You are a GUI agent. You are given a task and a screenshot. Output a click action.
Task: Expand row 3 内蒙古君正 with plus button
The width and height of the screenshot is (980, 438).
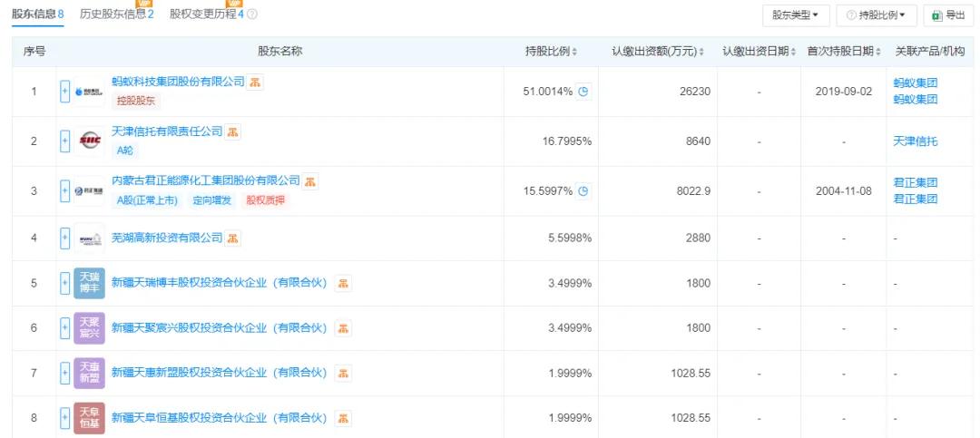(65, 191)
